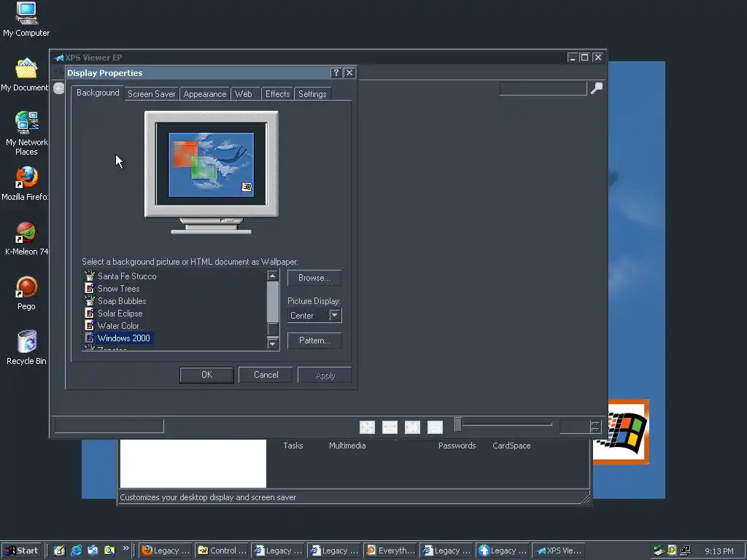Click the Multimedia item in Control Panel

pos(347,446)
